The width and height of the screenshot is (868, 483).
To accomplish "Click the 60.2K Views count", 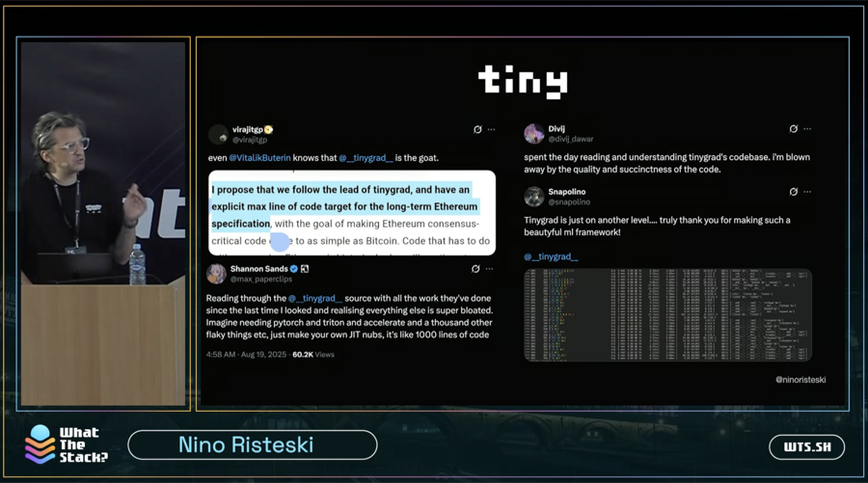I will pyautogui.click(x=313, y=355).
